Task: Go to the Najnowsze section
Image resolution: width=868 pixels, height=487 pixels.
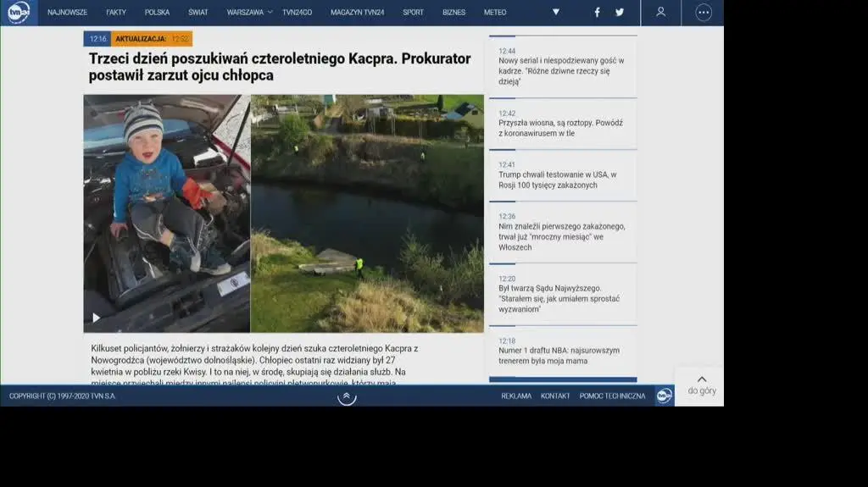Action: tap(67, 13)
